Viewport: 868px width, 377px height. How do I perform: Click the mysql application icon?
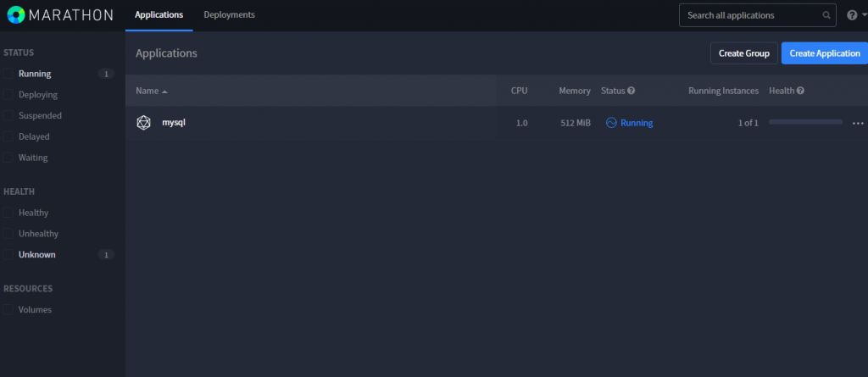[x=143, y=123]
